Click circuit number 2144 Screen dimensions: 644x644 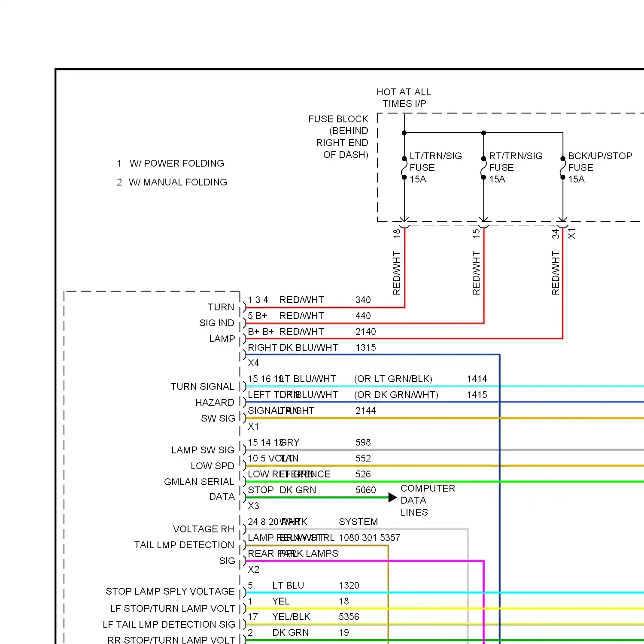click(366, 410)
